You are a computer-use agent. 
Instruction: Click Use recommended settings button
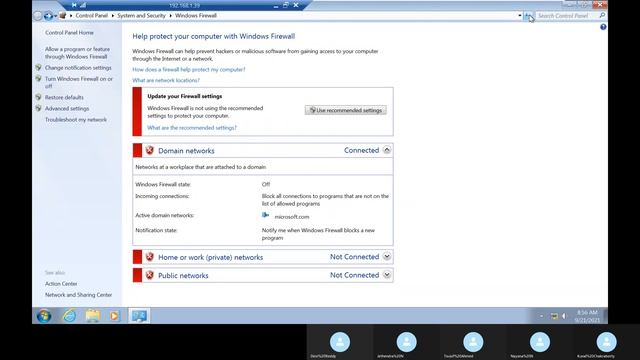[x=345, y=110]
